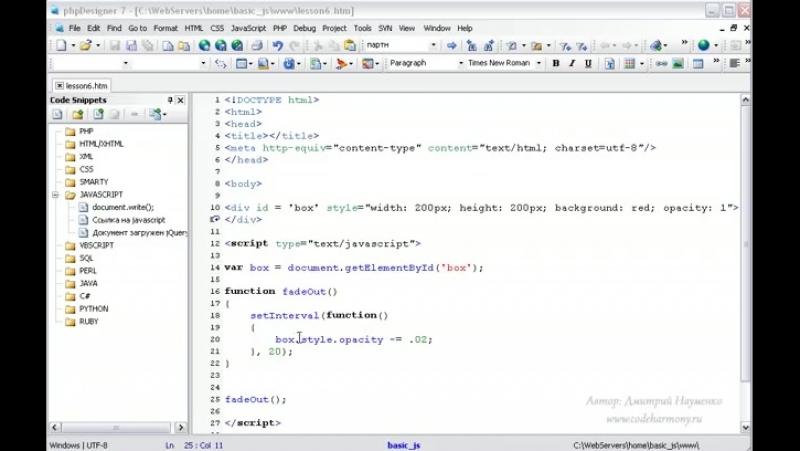Toggle Italic formatting button
800x451 pixels.
[572, 63]
